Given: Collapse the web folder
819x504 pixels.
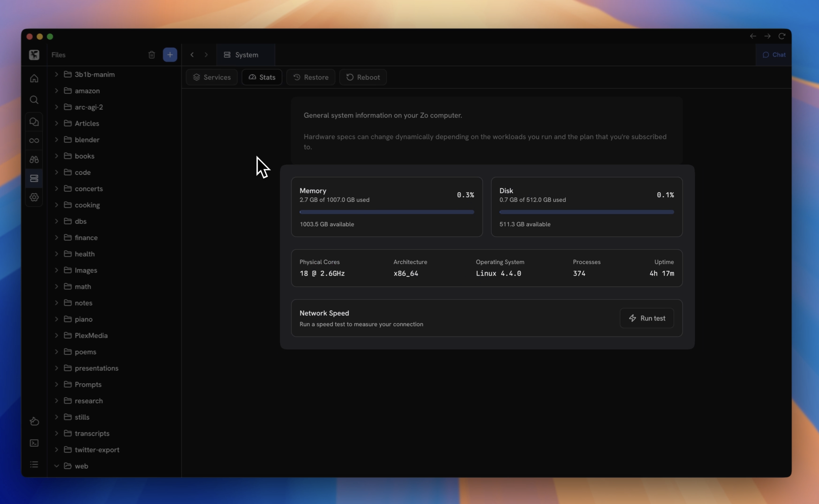Looking at the screenshot, I should (x=56, y=466).
